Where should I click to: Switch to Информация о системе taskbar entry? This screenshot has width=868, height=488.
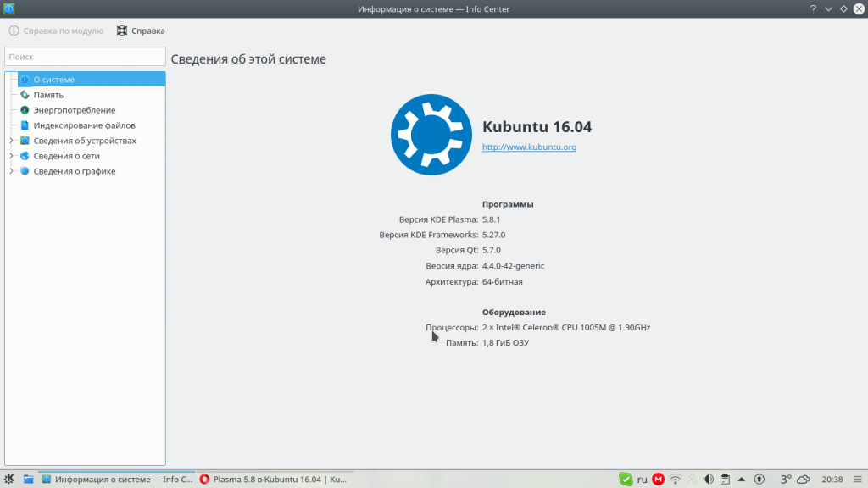pos(117,480)
